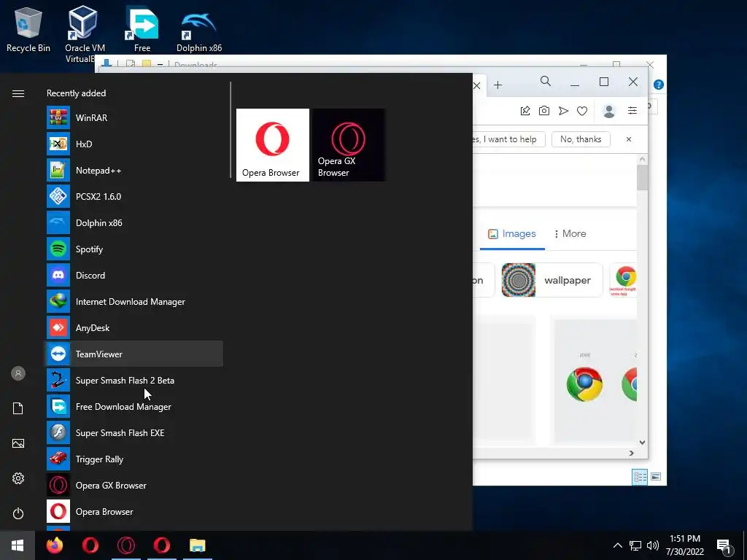This screenshot has width=747, height=560.
Task: Click the horizontal scrollbar right arrow in Opera
Action: pos(631,454)
